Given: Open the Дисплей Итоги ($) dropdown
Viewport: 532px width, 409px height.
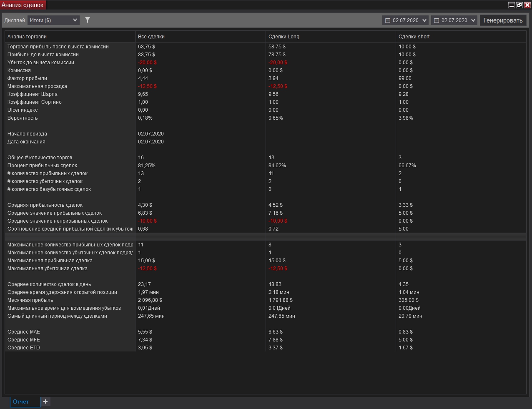Looking at the screenshot, I should point(53,20).
